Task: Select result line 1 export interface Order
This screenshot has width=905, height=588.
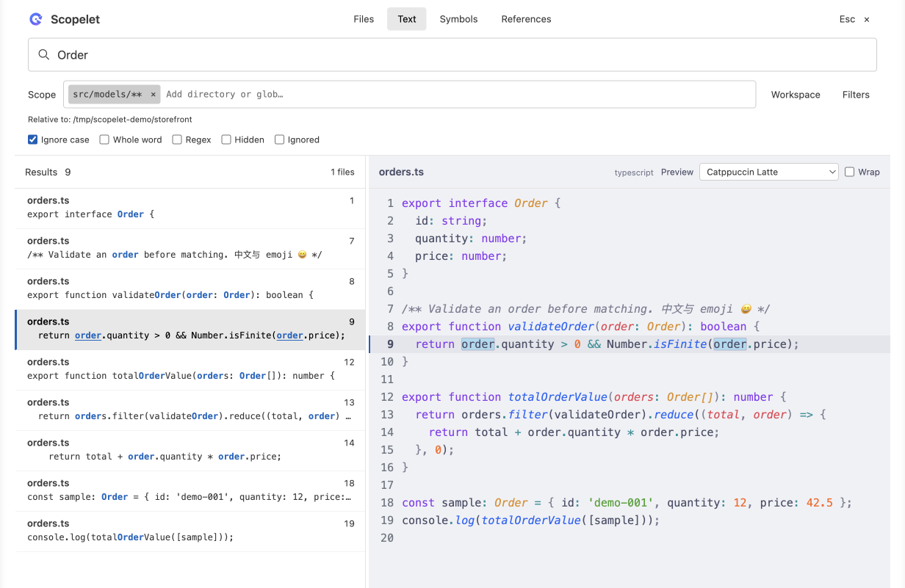Action: 190,208
